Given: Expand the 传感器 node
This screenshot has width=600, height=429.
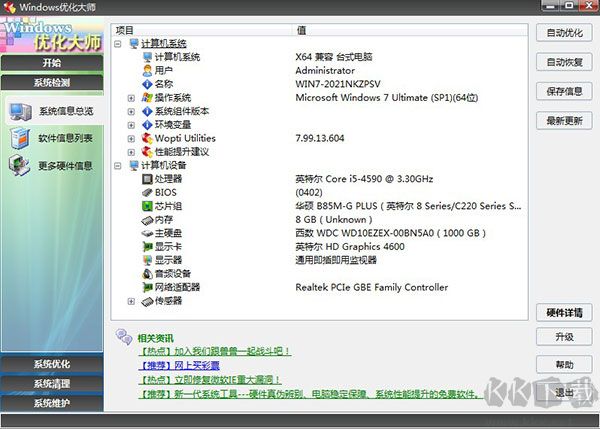Looking at the screenshot, I should click(x=131, y=301).
